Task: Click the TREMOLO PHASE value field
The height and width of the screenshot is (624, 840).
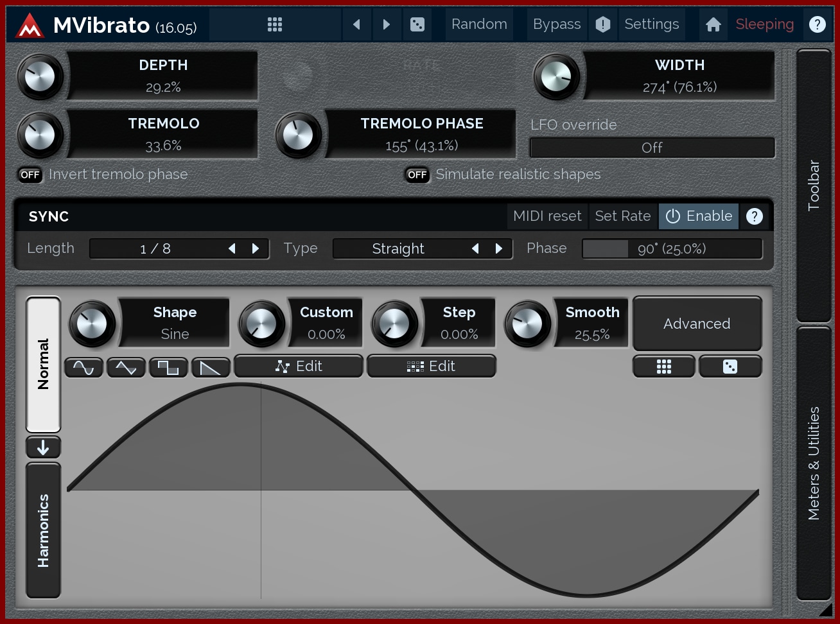Action: (421, 135)
